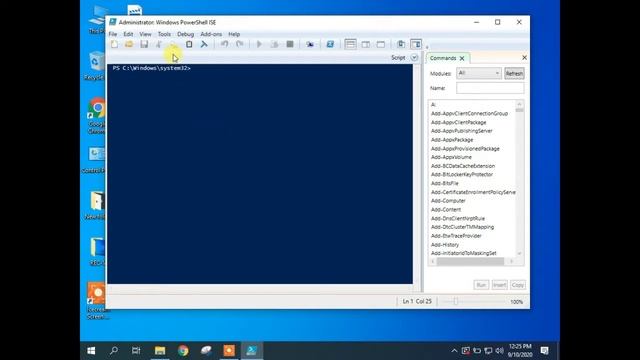Select Add-AppxProvisionedPackage in the list
The width and height of the screenshot is (640, 360).
point(465,149)
